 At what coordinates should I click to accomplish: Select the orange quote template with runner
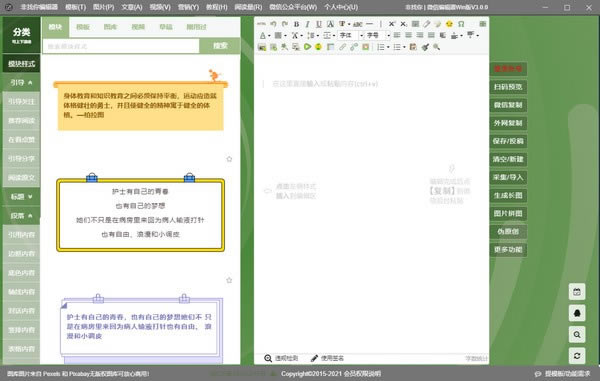point(140,101)
